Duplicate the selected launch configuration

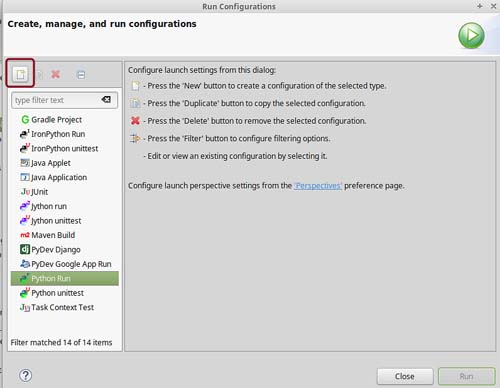pos(39,75)
